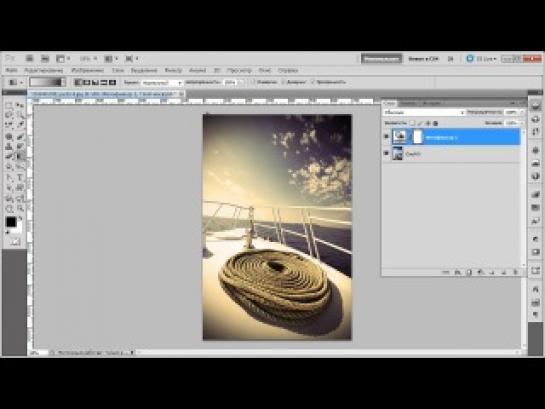This screenshot has height=409, width=545.
Task: Open the Файл menu
Action: 11,70
